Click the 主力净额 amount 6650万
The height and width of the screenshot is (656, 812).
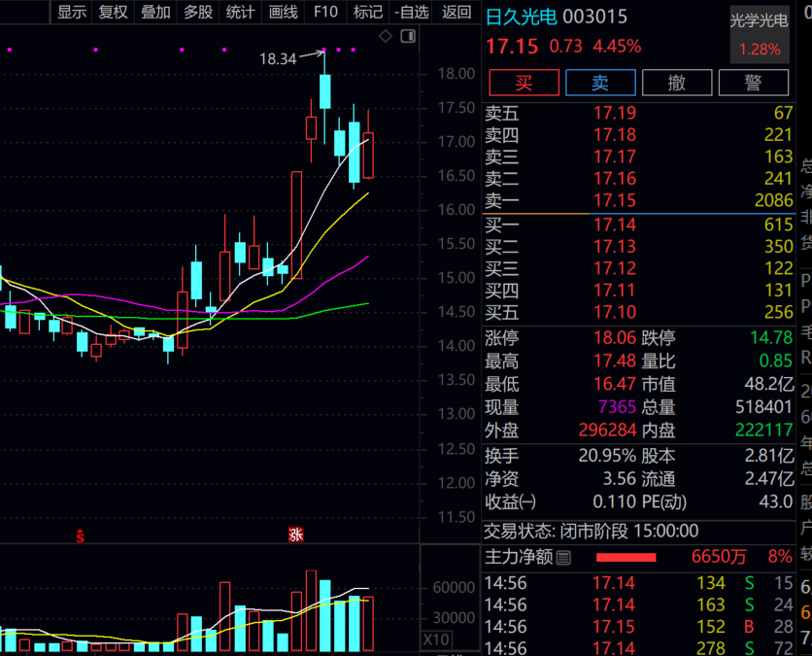coord(719,557)
